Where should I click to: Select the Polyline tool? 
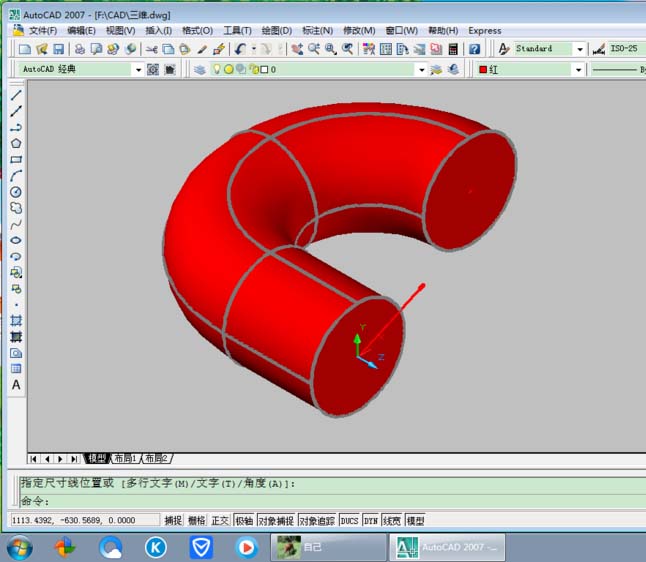click(16, 127)
